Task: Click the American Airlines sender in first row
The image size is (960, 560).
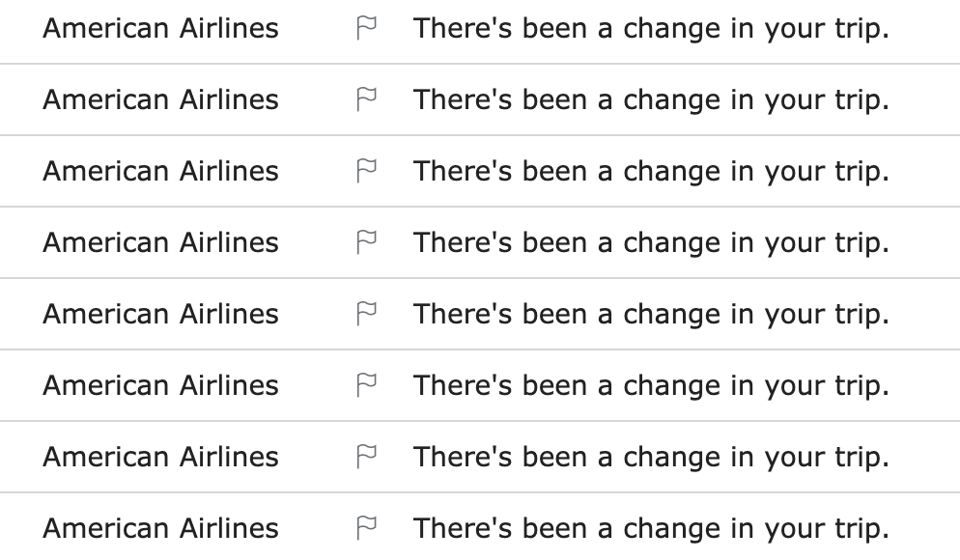Action: click(x=160, y=29)
